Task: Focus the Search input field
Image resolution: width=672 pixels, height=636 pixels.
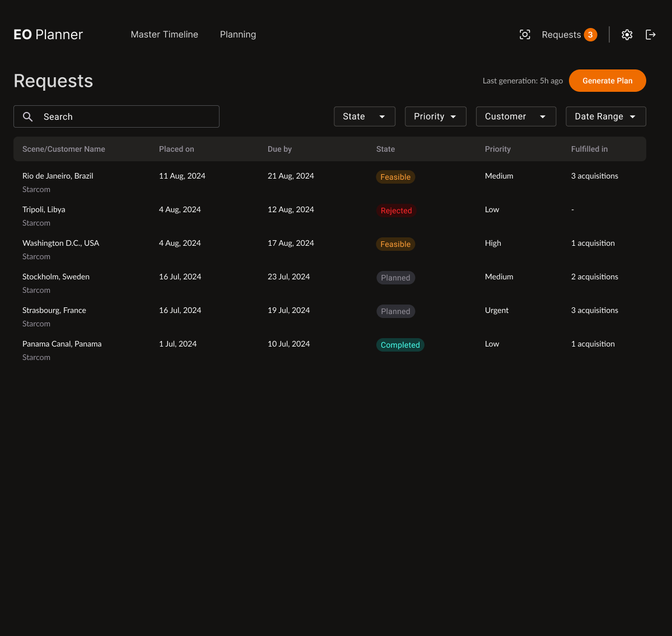Action: pyautogui.click(x=116, y=116)
